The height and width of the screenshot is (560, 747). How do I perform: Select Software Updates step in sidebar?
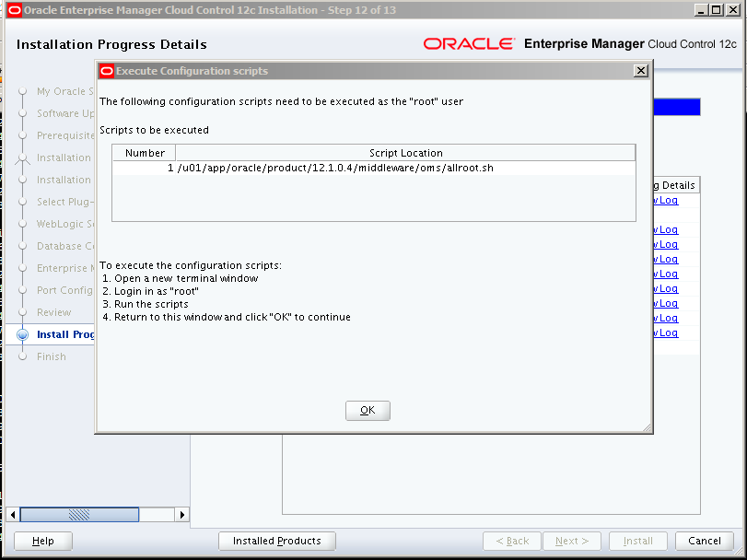pos(64,113)
